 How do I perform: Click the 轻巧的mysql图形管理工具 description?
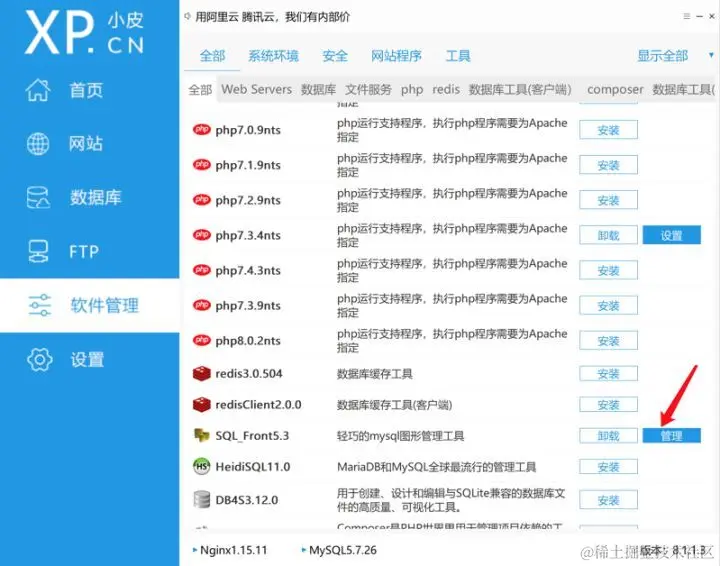click(400, 436)
